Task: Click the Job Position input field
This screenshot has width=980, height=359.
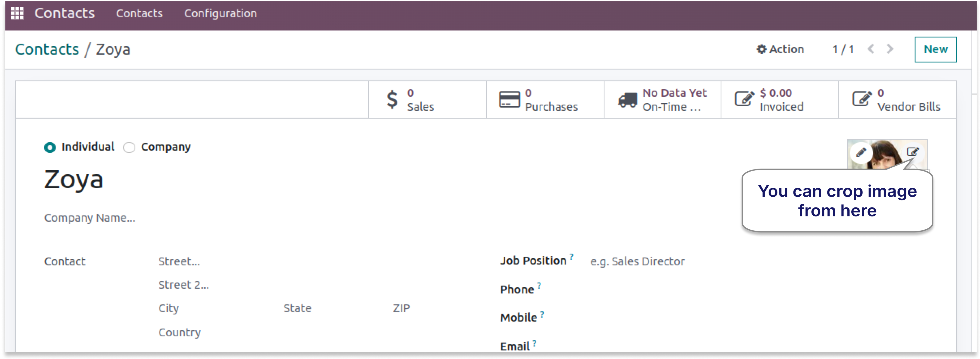Action: (x=637, y=261)
